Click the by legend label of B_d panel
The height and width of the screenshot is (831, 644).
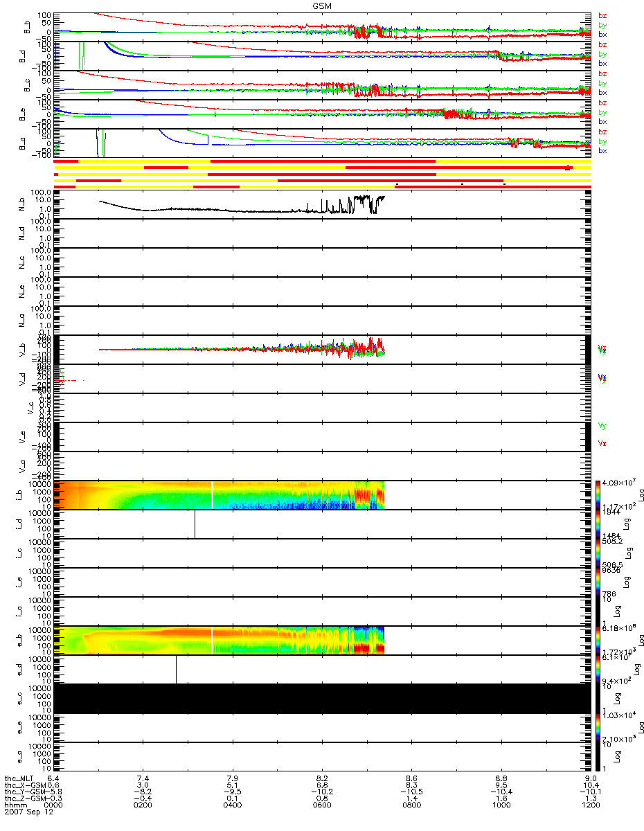(x=602, y=53)
